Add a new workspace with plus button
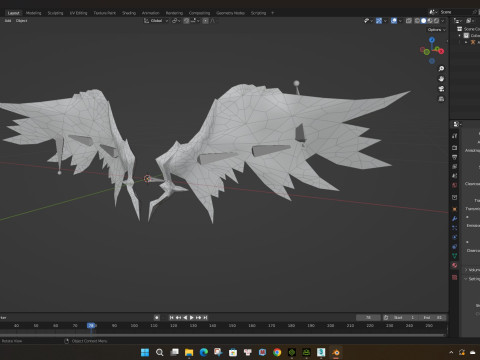The width and height of the screenshot is (480, 360). point(273,13)
